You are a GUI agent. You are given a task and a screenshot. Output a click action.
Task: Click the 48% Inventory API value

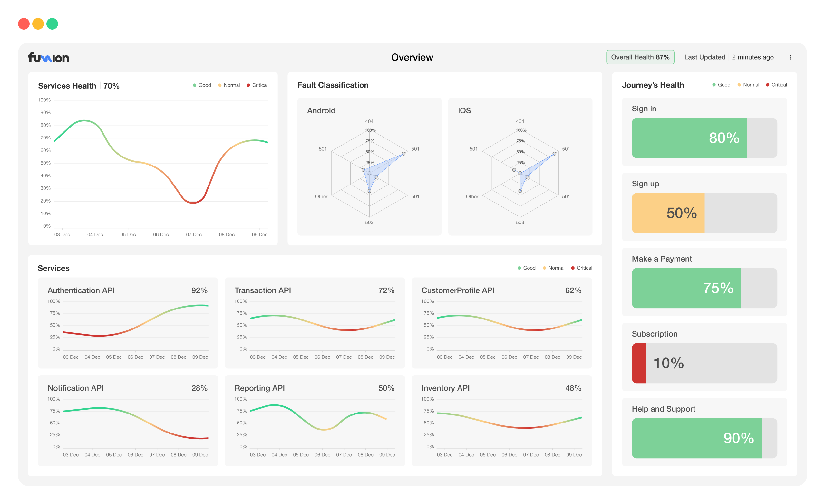pyautogui.click(x=573, y=388)
